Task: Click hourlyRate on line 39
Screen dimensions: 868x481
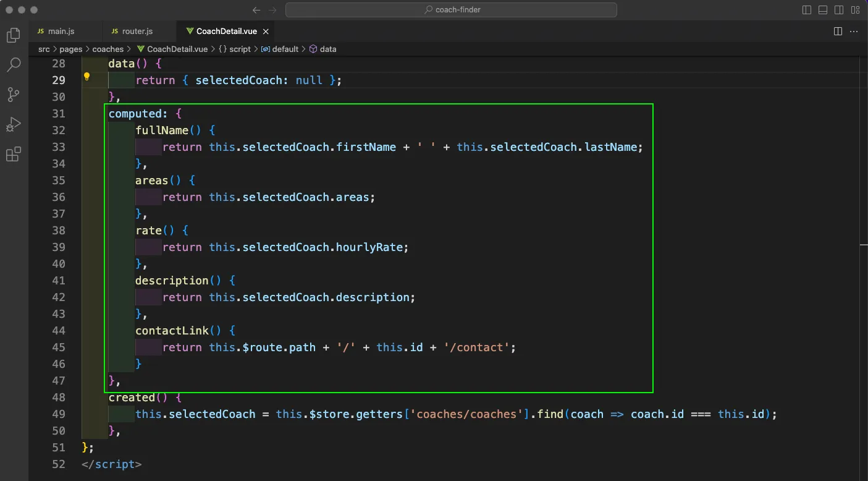Action: pyautogui.click(x=369, y=247)
